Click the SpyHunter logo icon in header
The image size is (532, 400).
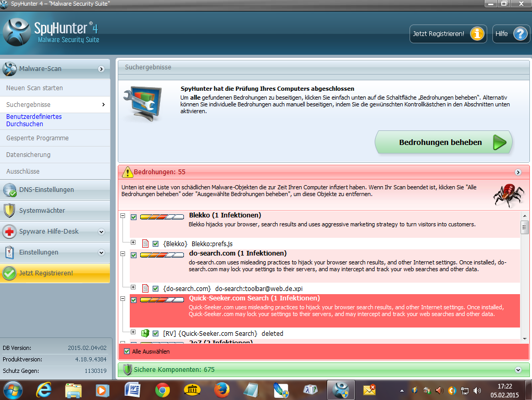(x=16, y=32)
